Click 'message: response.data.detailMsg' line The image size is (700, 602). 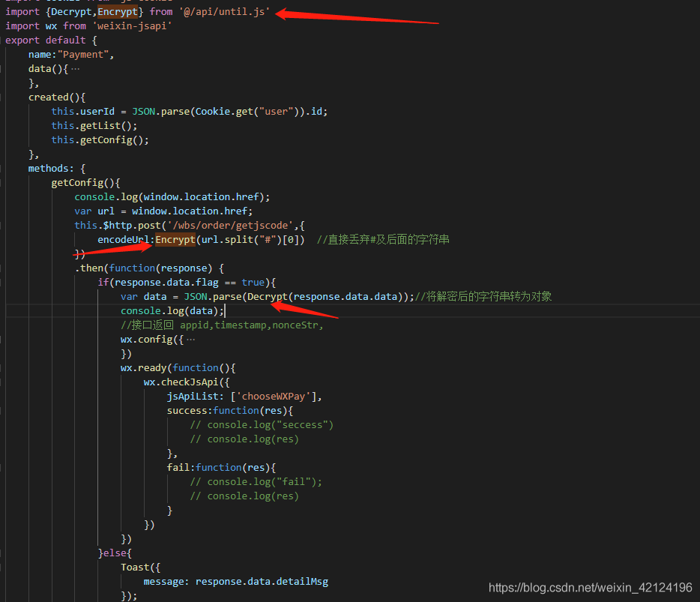pyautogui.click(x=236, y=582)
